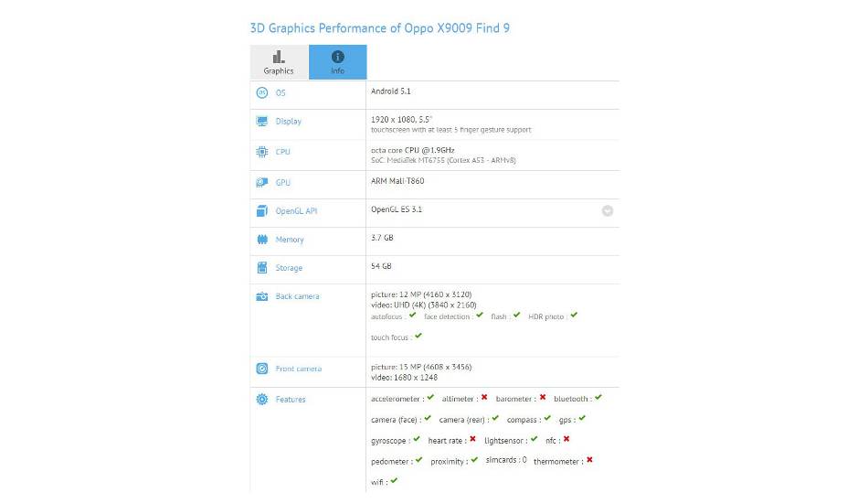This screenshot has width=868, height=503.
Task: Click the Back camera icon
Action: coord(262,296)
